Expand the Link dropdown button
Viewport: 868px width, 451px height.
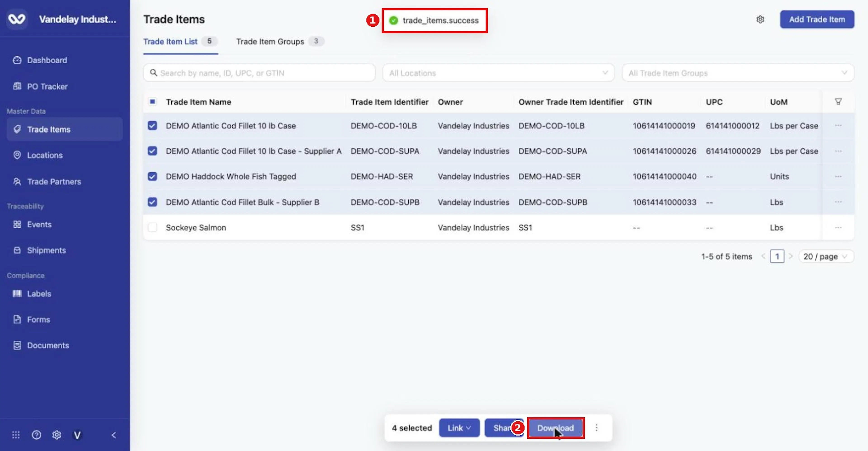pos(459,428)
